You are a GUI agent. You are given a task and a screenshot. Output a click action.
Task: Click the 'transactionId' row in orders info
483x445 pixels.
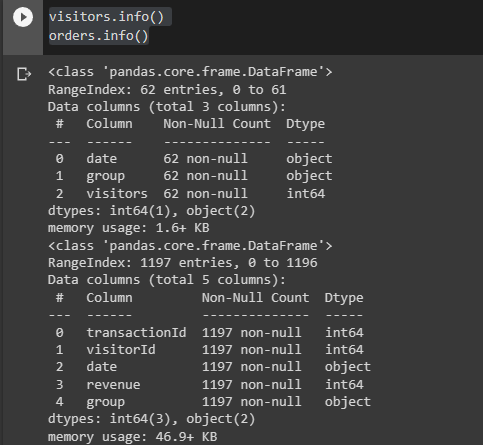[209, 333]
